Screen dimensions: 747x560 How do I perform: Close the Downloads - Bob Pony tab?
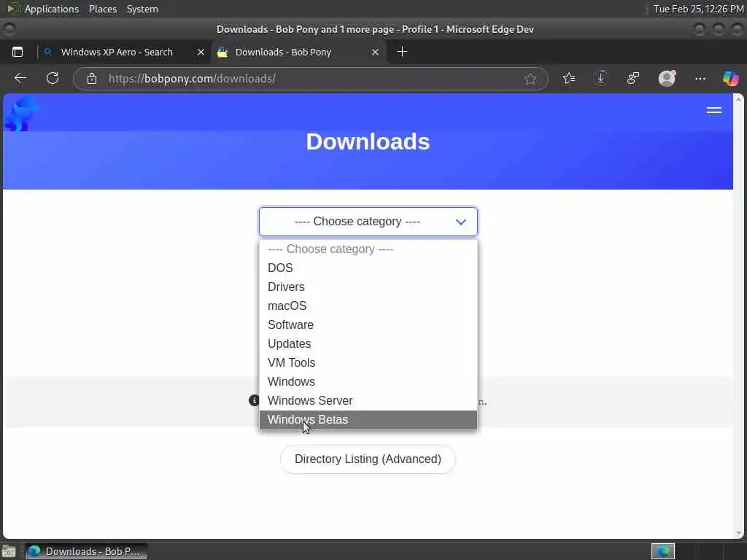coord(376,52)
